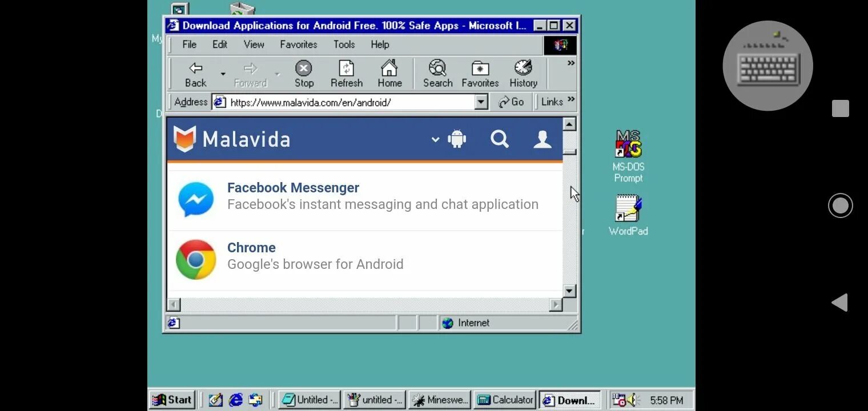Open the Favorites toolbar button
This screenshot has width=868, height=411.
coord(480,74)
